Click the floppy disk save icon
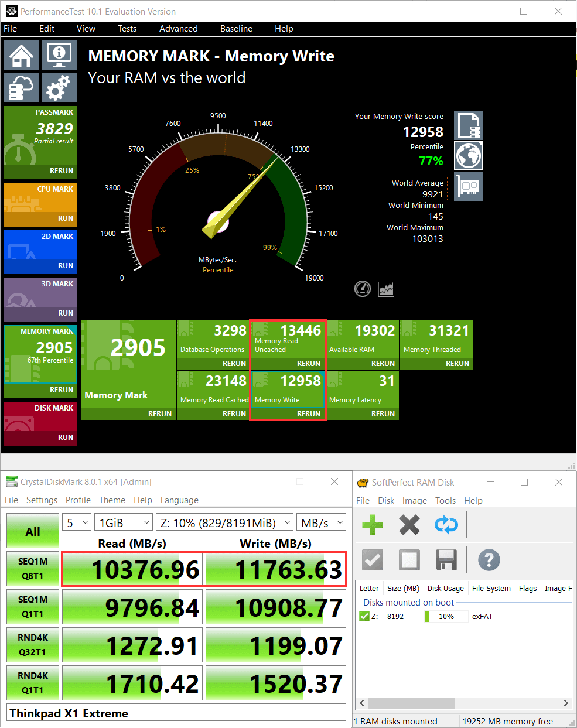Image resolution: width=577 pixels, height=728 pixels. pyautogui.click(x=446, y=560)
